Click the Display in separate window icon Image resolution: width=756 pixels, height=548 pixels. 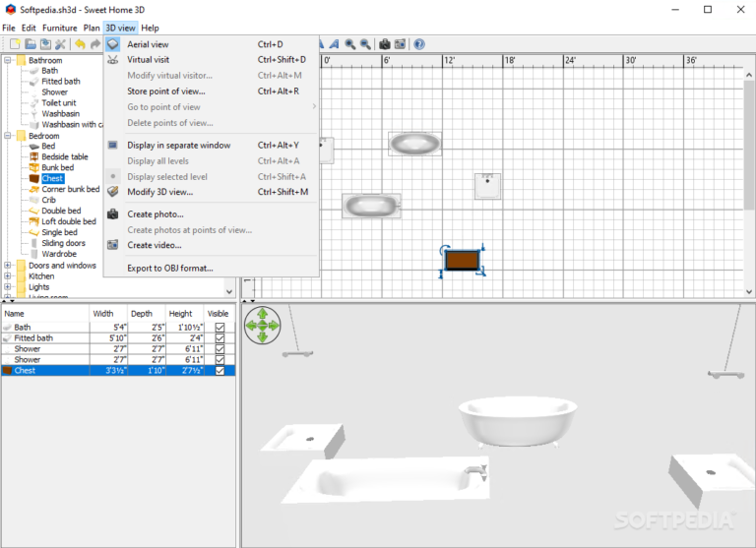click(x=113, y=145)
